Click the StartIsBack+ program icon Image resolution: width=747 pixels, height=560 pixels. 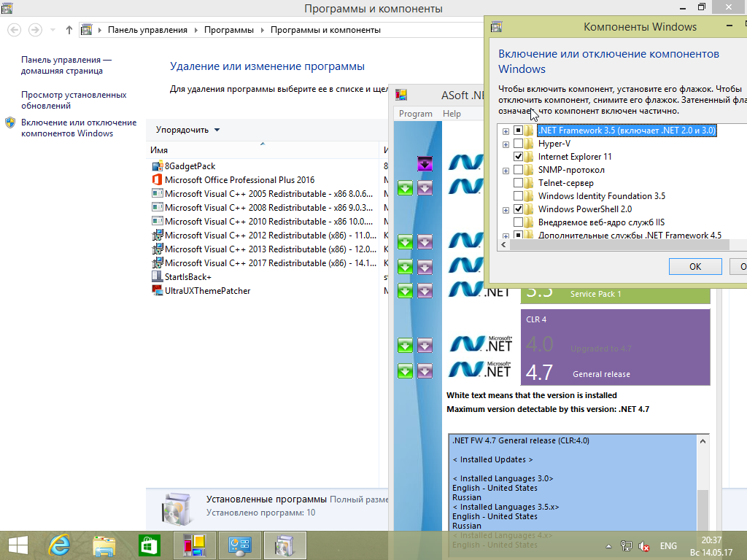pyautogui.click(x=158, y=276)
